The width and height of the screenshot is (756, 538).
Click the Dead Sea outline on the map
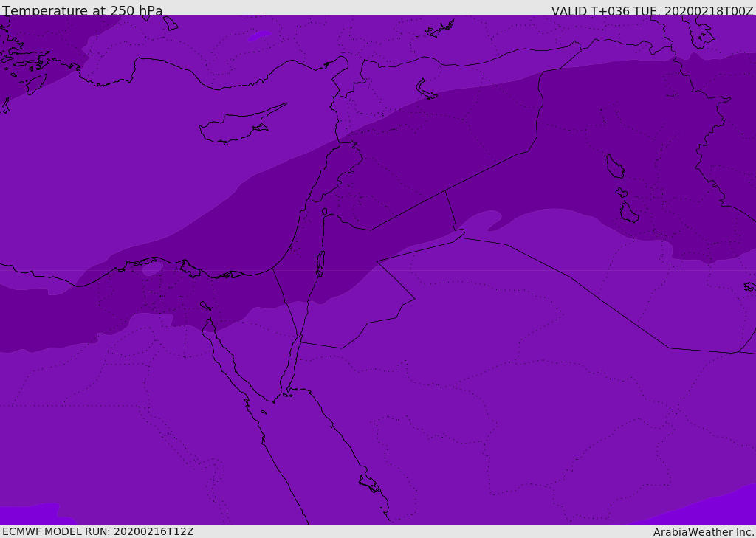(x=320, y=261)
